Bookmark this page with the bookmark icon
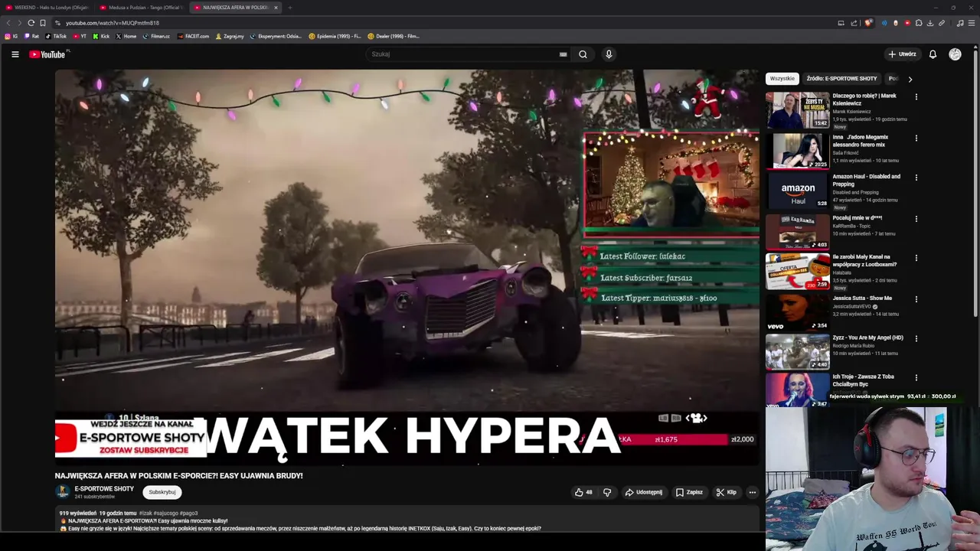Viewport: 980px width, 551px height. click(43, 23)
